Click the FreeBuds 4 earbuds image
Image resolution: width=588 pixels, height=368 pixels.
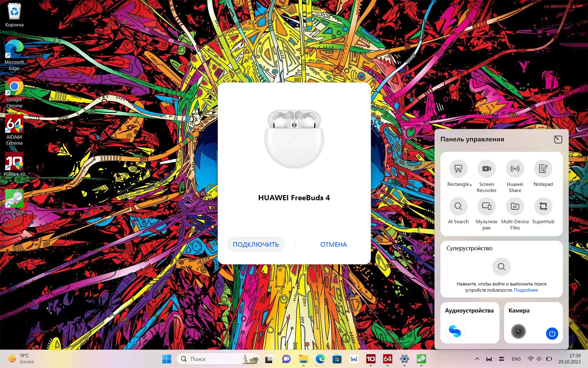point(294,138)
